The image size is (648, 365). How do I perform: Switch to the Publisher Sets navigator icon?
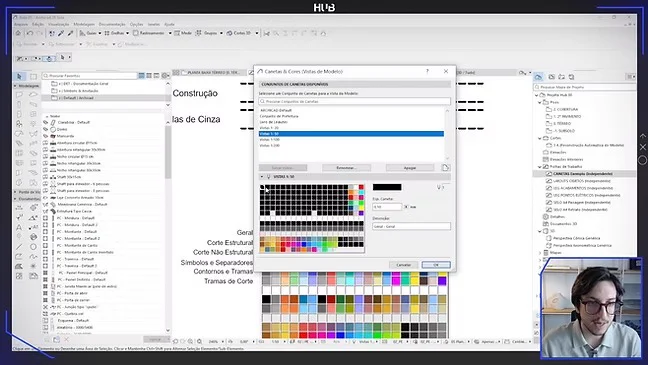click(x=571, y=77)
